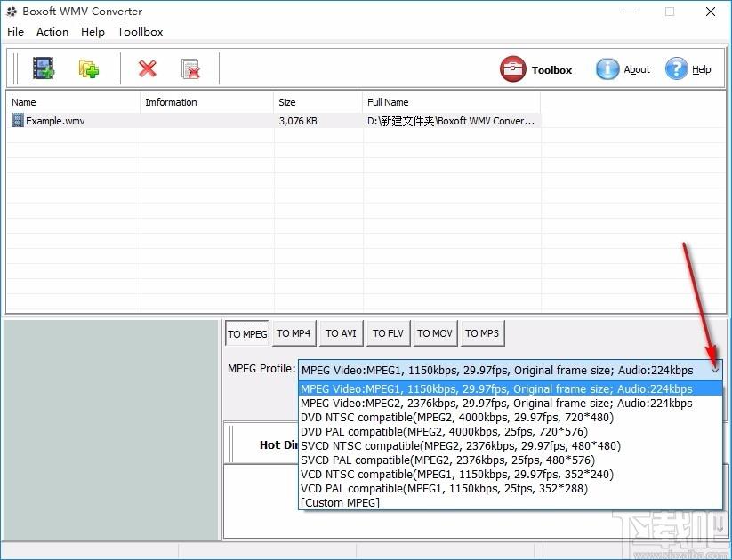This screenshot has height=560, width=732.
Task: Click the video preview panel
Action: (111, 430)
